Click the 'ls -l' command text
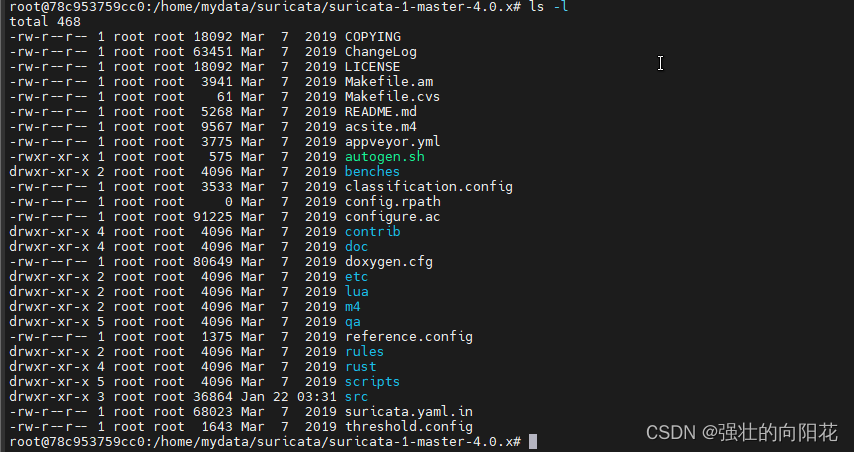 (549, 7)
